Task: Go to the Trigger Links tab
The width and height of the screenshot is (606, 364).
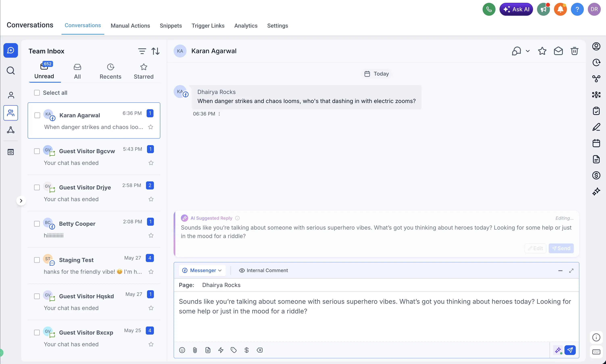Action: click(208, 26)
